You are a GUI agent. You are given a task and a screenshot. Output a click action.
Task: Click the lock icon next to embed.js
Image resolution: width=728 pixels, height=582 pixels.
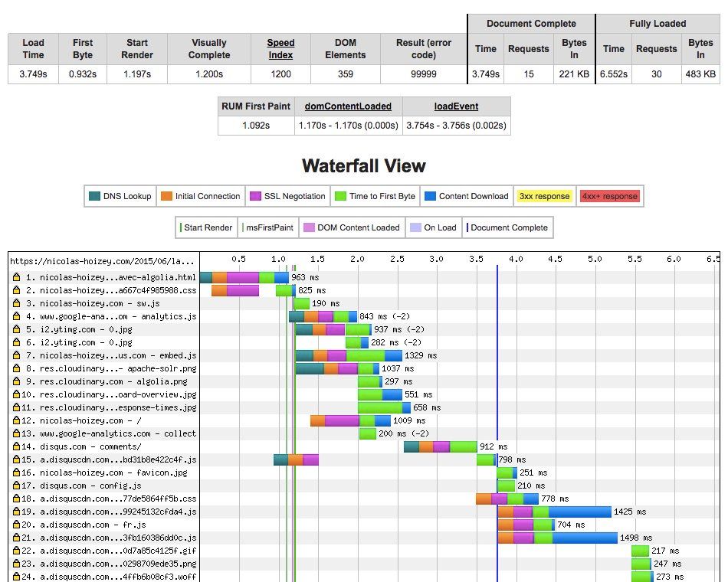tap(16, 355)
